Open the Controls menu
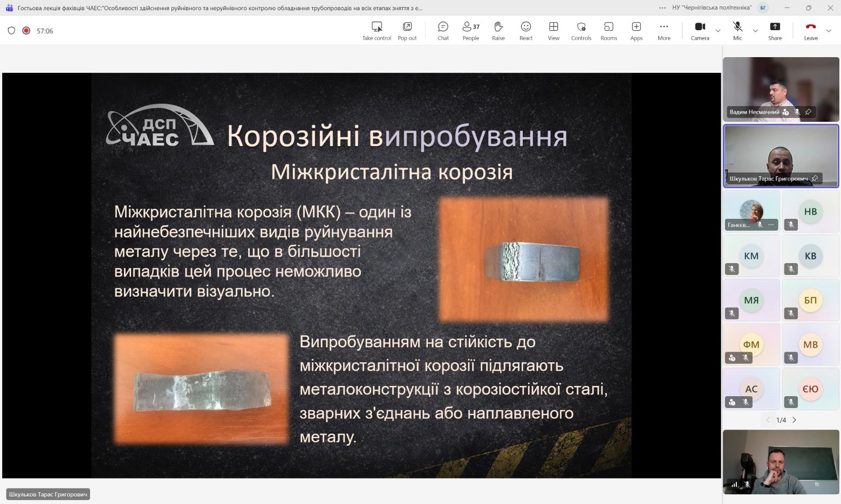 (581, 31)
